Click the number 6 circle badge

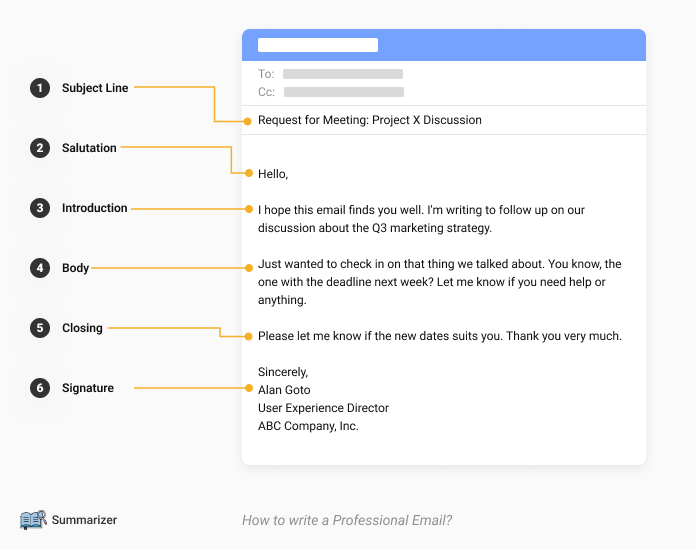click(40, 388)
